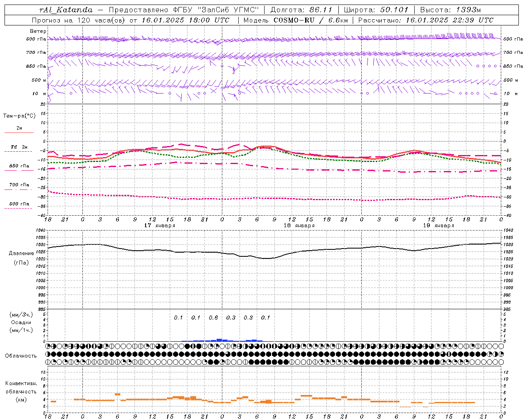This screenshot has width=525, height=420.
Task: Click the 'Конвективн.' convective cloud label
Action: click(x=21, y=383)
